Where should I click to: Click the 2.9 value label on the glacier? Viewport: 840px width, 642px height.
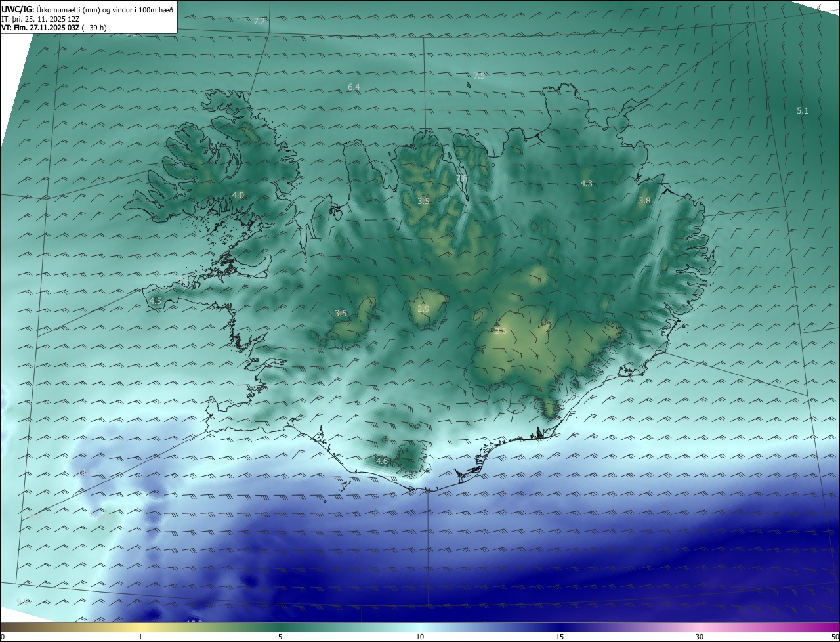point(423,309)
